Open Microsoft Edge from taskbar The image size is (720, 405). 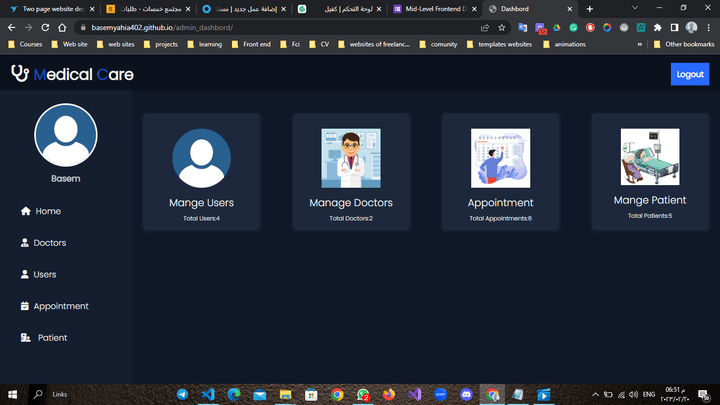[234, 394]
